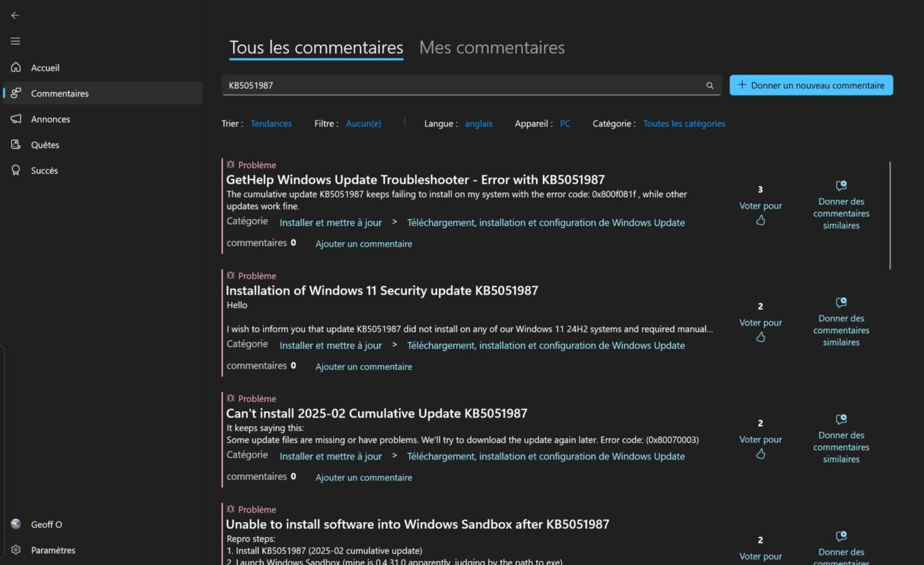The image size is (924, 565).
Task: Select Tous les commentaires tab
Action: tap(316, 48)
